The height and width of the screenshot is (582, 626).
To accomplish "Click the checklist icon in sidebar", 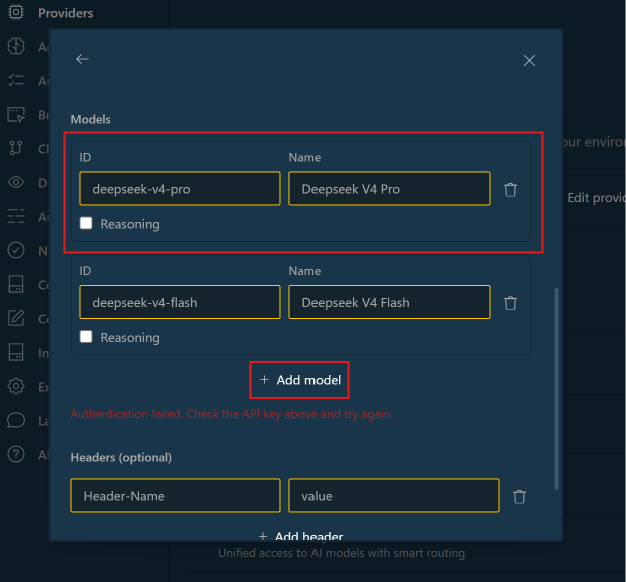I will 16,80.
